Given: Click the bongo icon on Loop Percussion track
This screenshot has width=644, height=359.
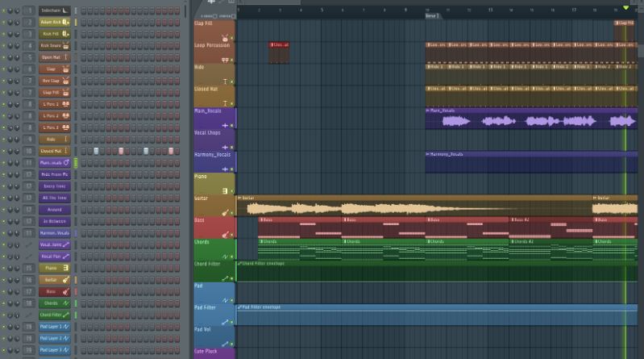Looking at the screenshot, I should pos(225,60).
